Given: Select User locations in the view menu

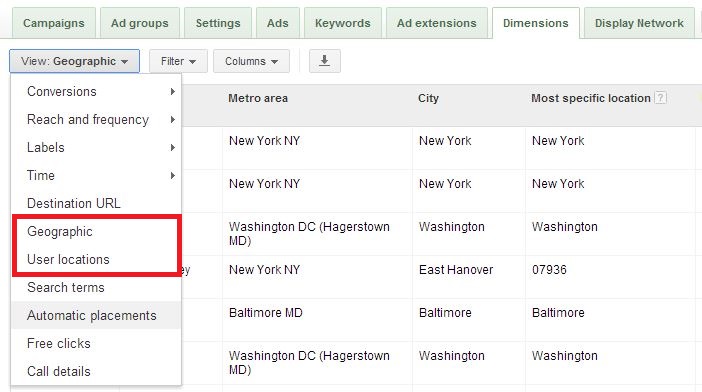Looking at the screenshot, I should 96,259.
